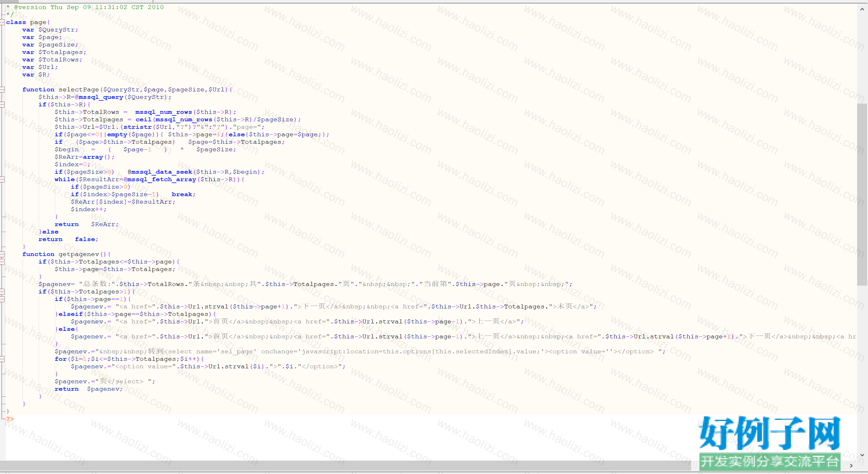Image resolution: width=868 pixels, height=474 pixels.
Task: Click the 'var $page;' declaration line
Action: coord(42,37)
